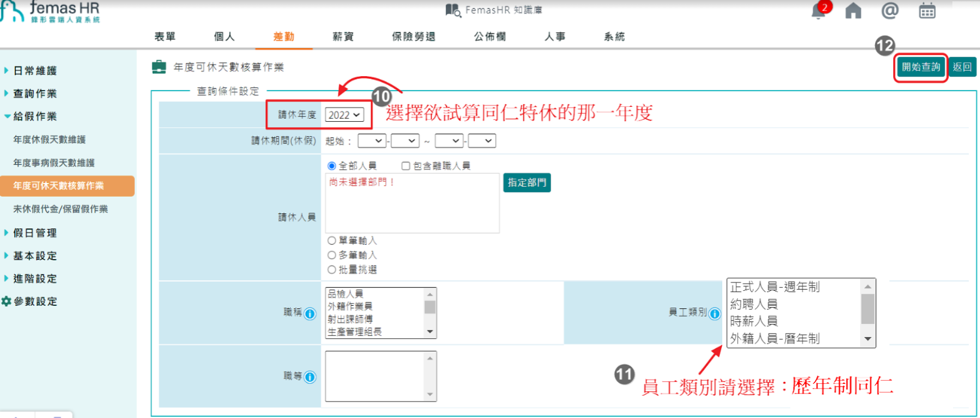This screenshot has height=418, width=980.
Task: Open FemasHR knowledge base book icon
Action: [453, 10]
